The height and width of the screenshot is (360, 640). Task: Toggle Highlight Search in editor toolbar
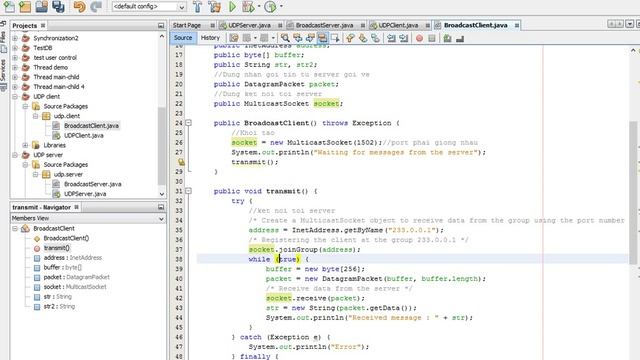(323, 38)
